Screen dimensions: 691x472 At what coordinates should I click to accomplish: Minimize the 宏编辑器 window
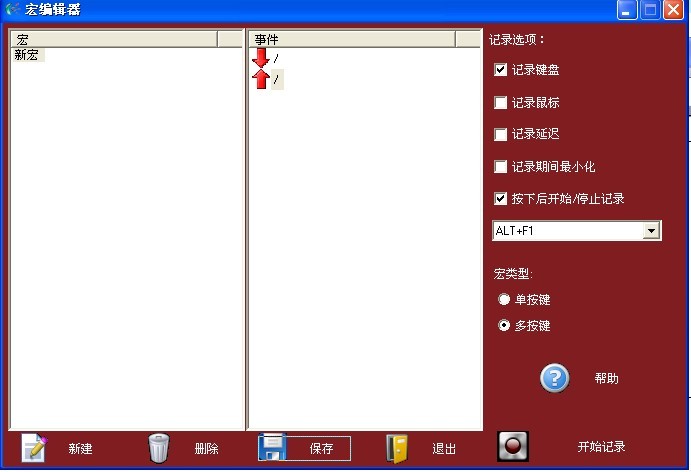click(626, 10)
